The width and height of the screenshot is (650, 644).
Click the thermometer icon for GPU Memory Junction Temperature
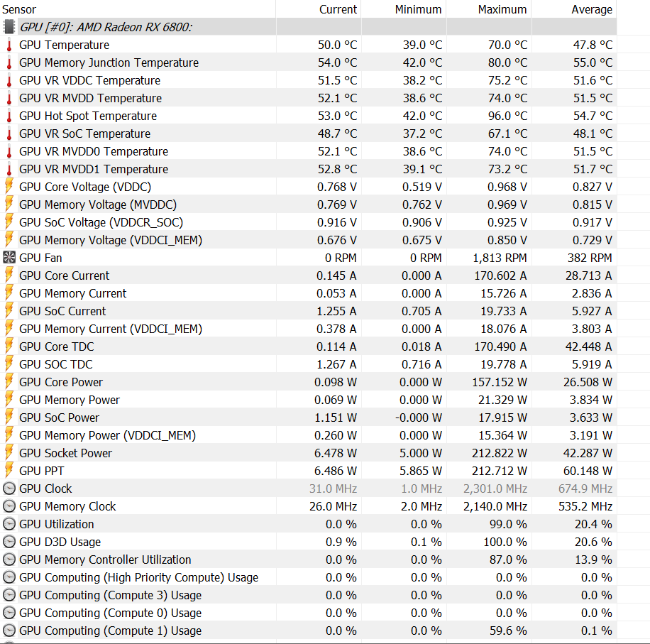pyautogui.click(x=9, y=62)
